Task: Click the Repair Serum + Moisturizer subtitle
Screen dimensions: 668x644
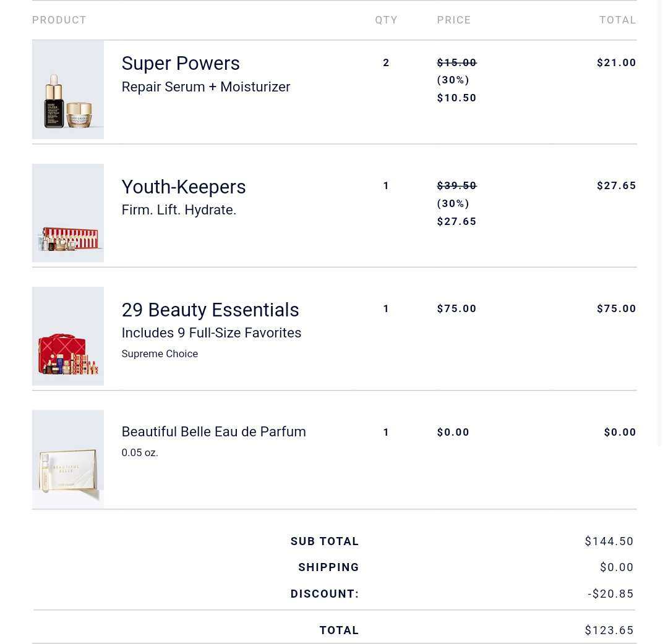Action: pyautogui.click(x=206, y=87)
